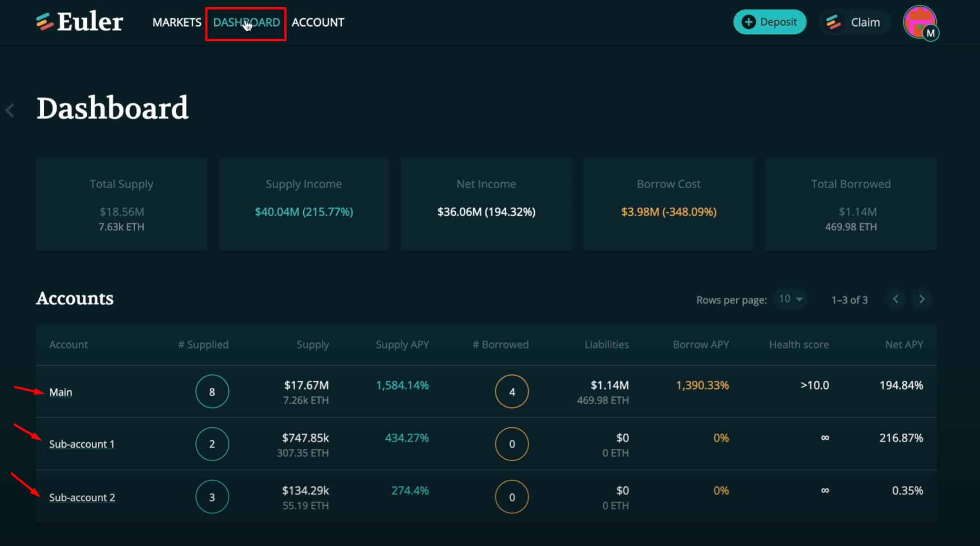Open the wallet avatar icon
Image resolution: width=980 pixels, height=546 pixels.
919,22
